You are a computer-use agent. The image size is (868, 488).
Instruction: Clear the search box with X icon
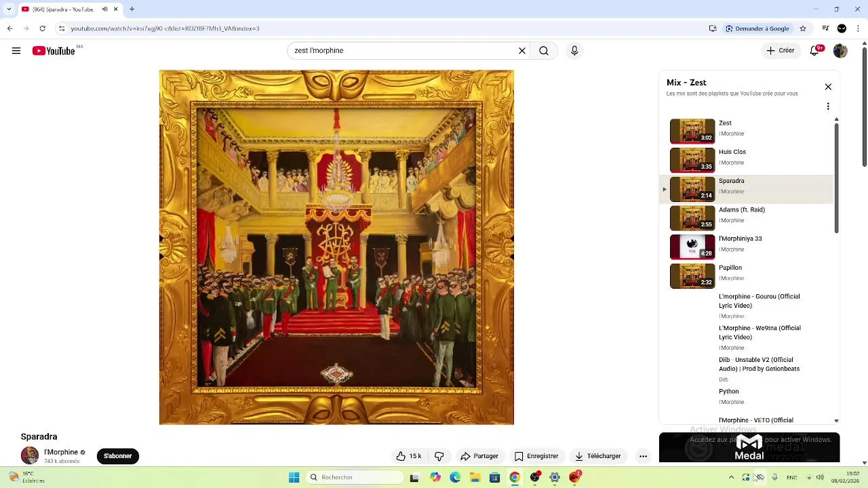coord(522,51)
